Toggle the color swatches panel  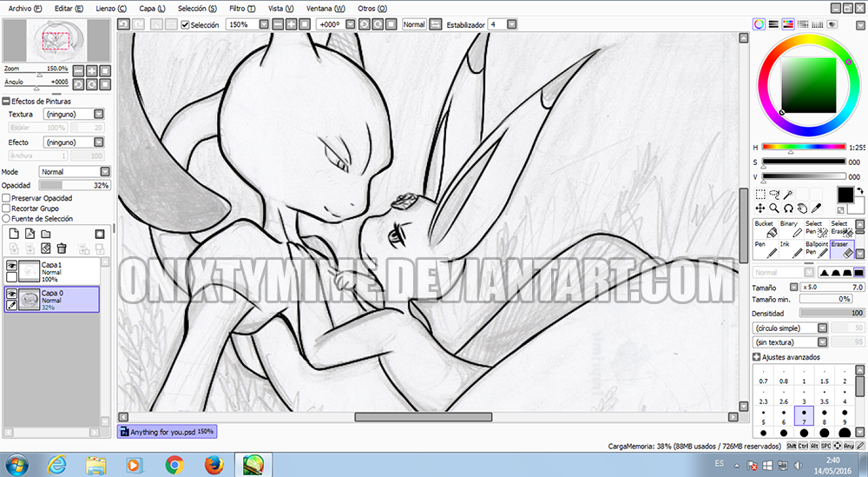[817, 24]
